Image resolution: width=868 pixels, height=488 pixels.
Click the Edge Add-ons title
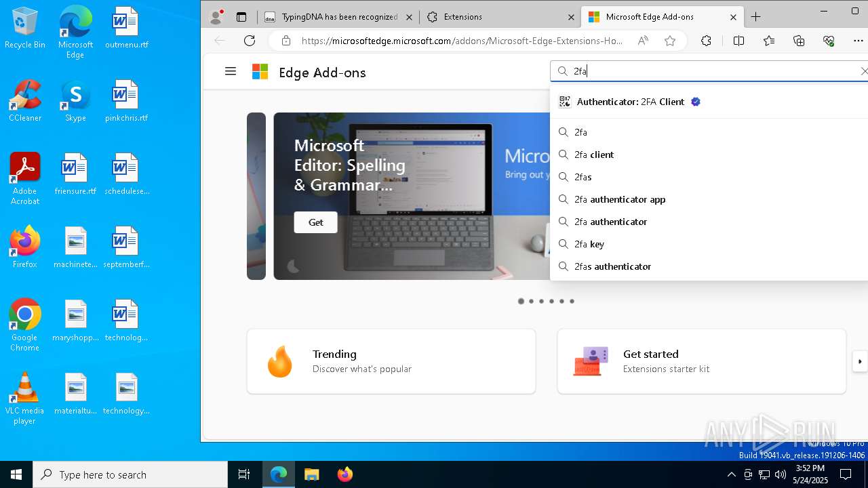point(322,73)
